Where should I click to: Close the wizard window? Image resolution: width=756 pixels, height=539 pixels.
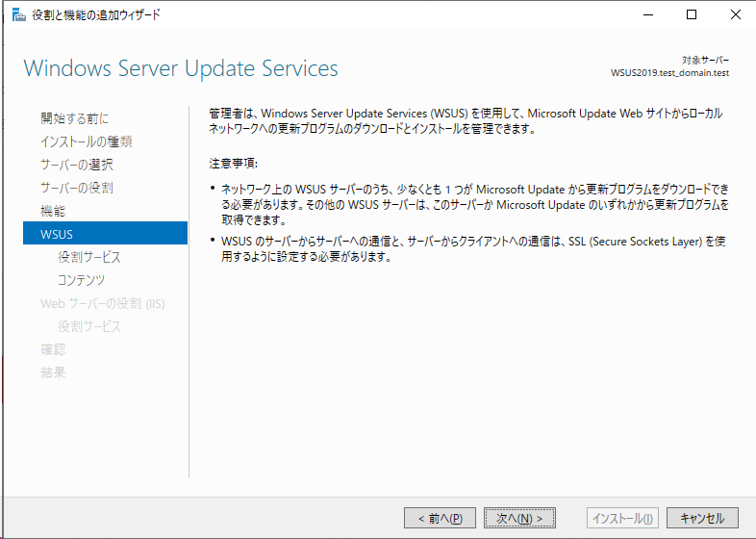(735, 15)
